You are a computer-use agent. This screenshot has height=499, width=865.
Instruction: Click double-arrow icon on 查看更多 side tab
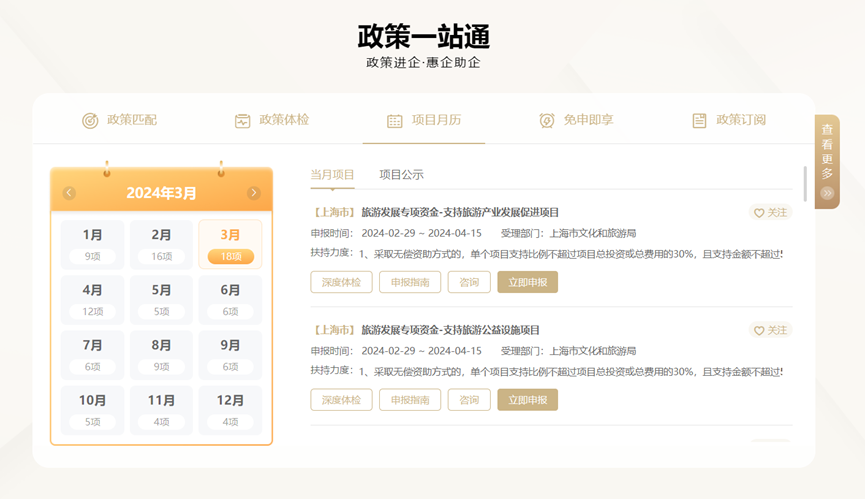tap(827, 193)
